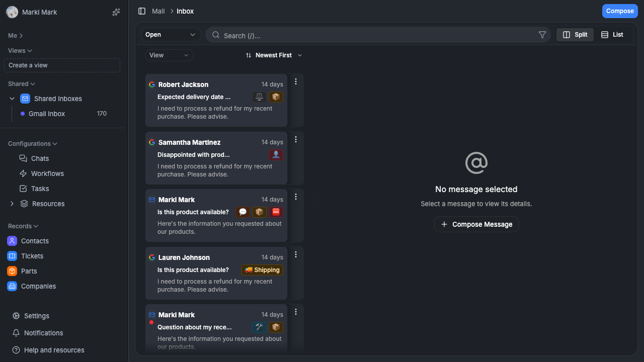Click the Workflows lightning icon

(x=23, y=173)
